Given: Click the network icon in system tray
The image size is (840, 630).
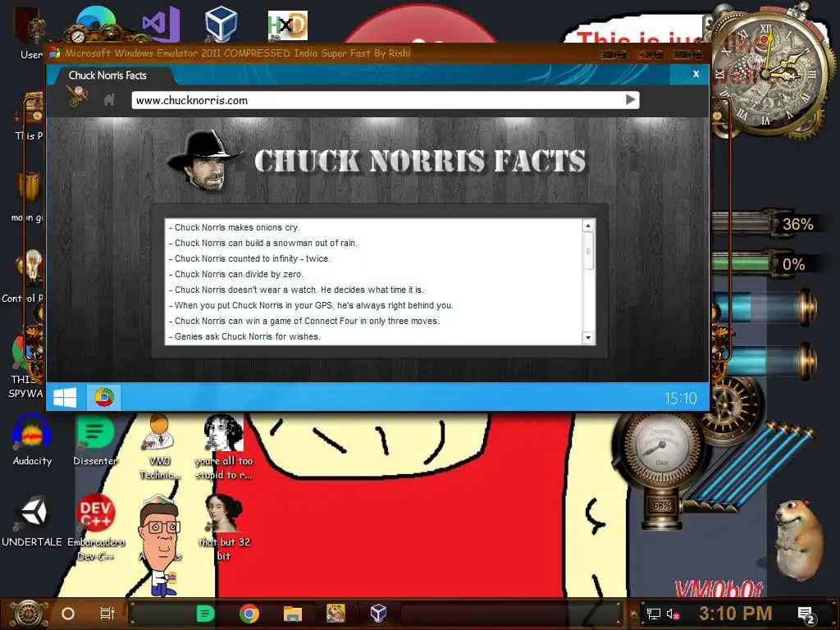Looking at the screenshot, I should coord(654,614).
